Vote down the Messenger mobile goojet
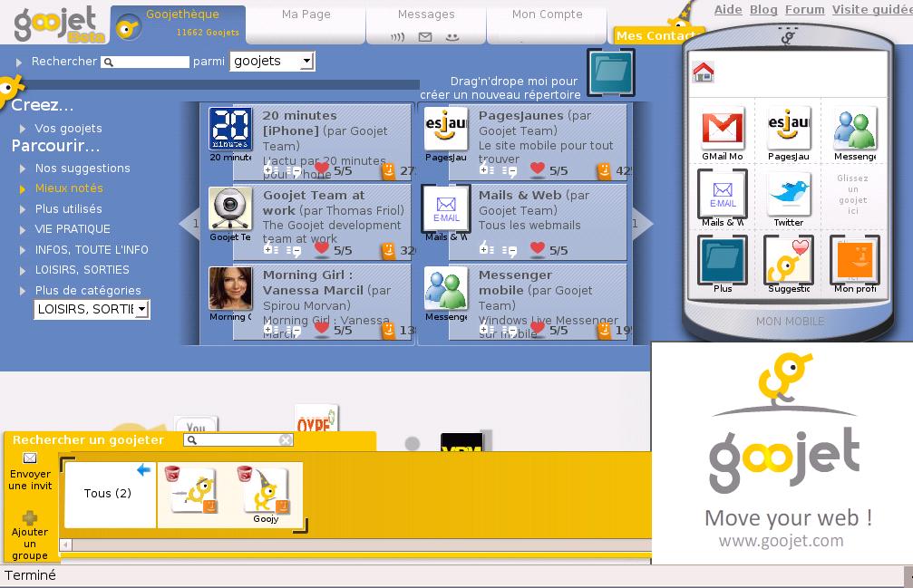Image resolution: width=913 pixels, height=588 pixels. pyautogui.click(x=510, y=331)
